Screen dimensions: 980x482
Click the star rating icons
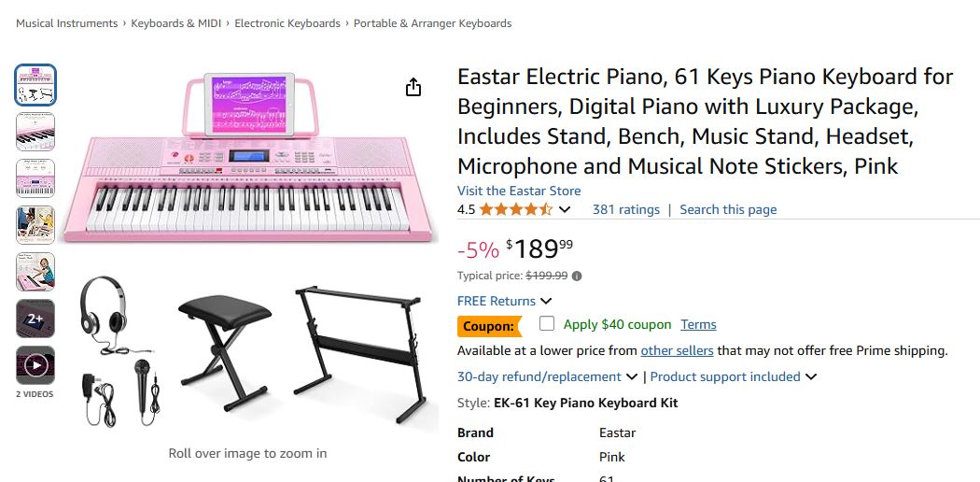(x=516, y=209)
